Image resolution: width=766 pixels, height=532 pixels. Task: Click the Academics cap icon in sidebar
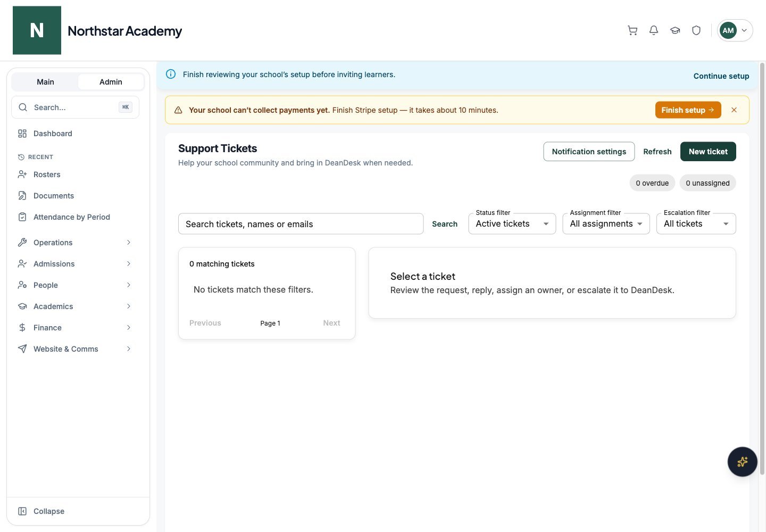click(x=22, y=306)
